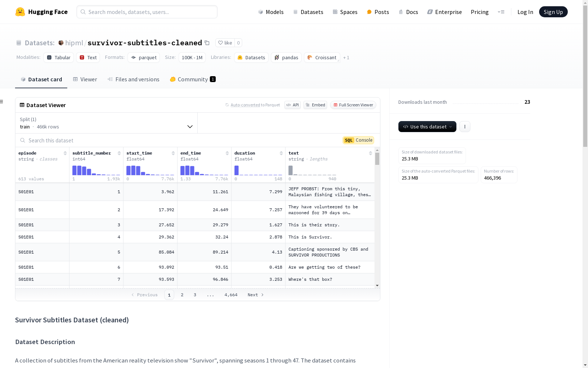Click the table vertical scrollbar thumb
Image resolution: width=588 pixels, height=368 pixels.
377,159
